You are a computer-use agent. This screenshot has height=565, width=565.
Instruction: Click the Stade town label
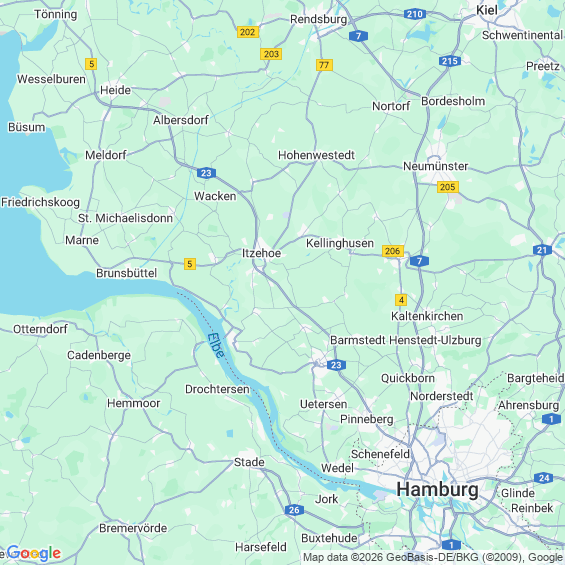[249, 462]
